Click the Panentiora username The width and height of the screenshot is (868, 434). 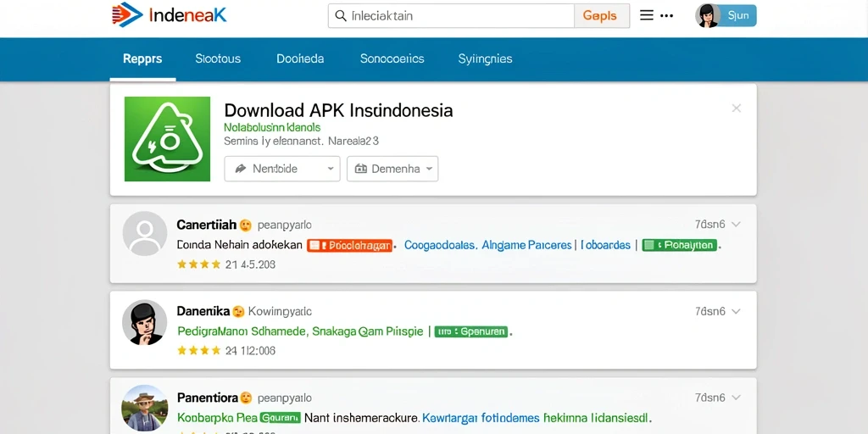[207, 398]
